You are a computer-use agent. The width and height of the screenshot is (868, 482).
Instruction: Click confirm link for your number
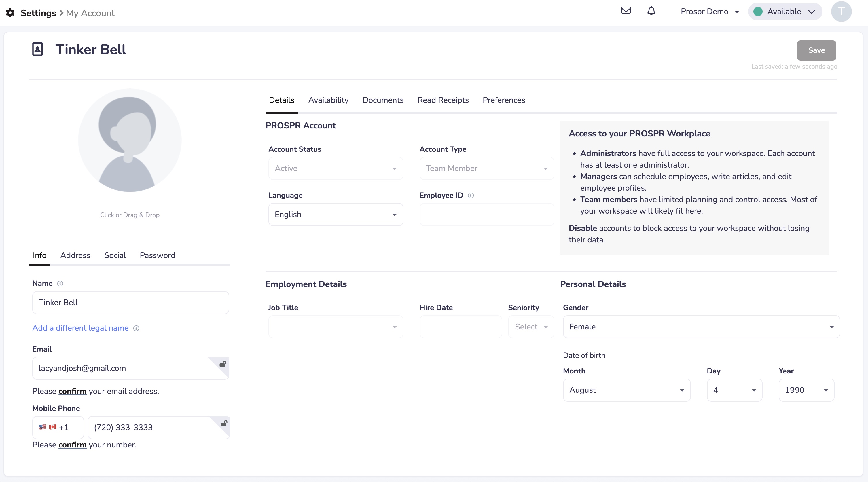pyautogui.click(x=73, y=445)
